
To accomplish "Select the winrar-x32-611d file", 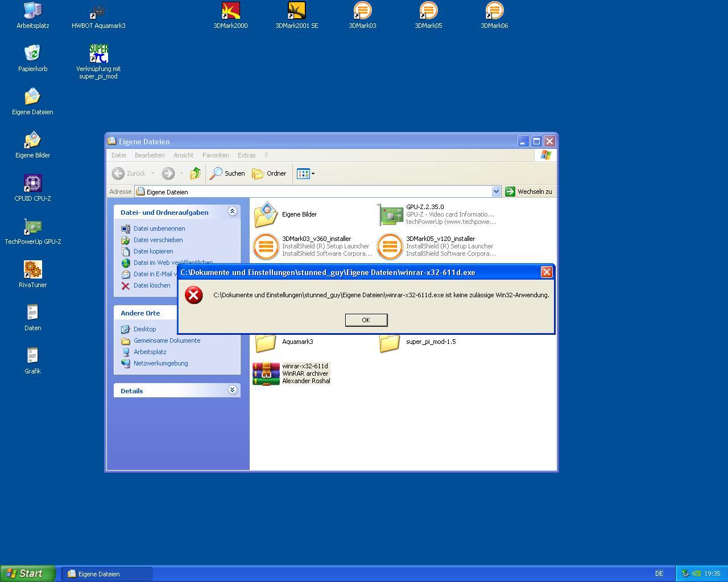I will pos(292,373).
